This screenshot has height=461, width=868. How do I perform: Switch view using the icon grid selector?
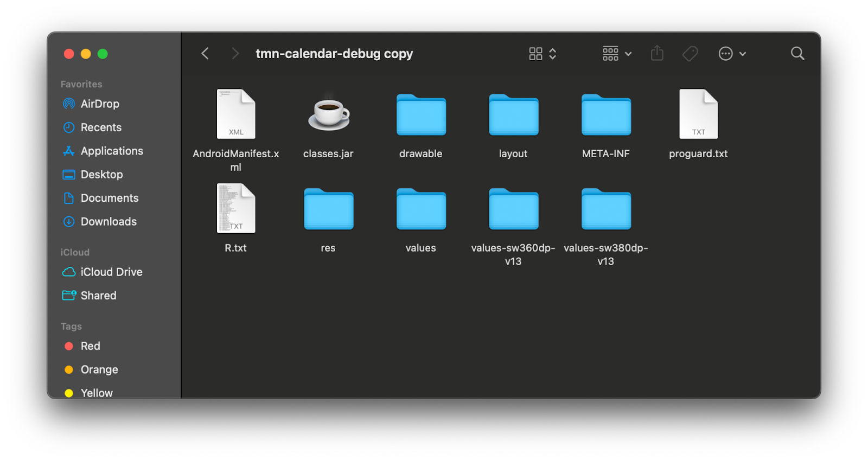click(x=542, y=54)
